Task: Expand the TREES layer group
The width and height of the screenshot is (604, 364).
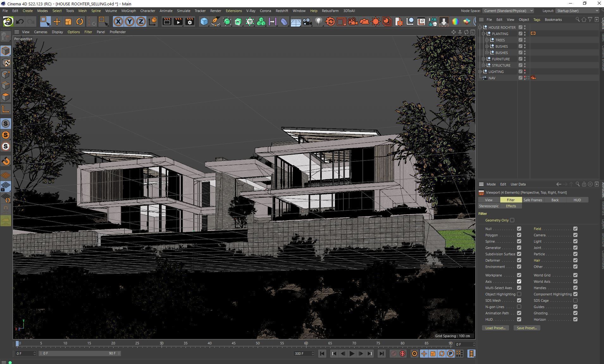Action: 487,40
